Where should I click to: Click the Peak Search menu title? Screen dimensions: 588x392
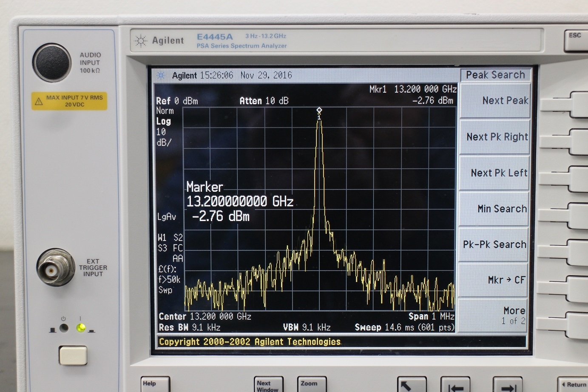click(495, 75)
